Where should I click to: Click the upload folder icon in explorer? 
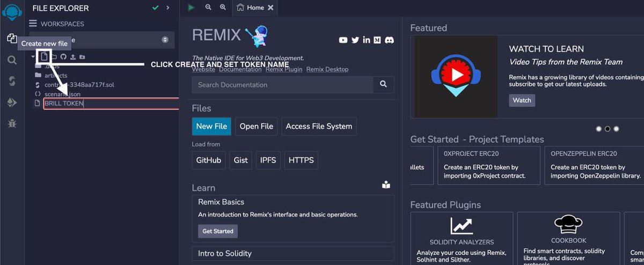[x=82, y=57]
